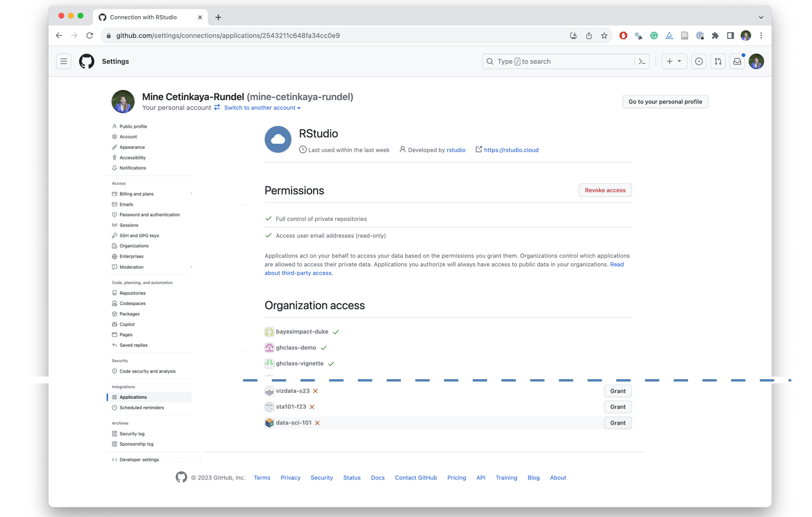The height and width of the screenshot is (517, 812).
Task: Grant access to sta101-f23 organization
Action: [617, 407]
